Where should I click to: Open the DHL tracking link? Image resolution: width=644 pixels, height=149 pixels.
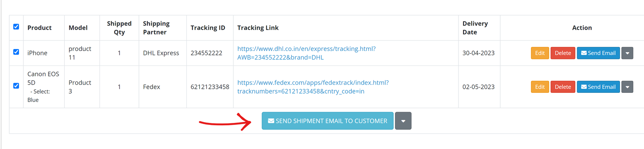pyautogui.click(x=306, y=53)
